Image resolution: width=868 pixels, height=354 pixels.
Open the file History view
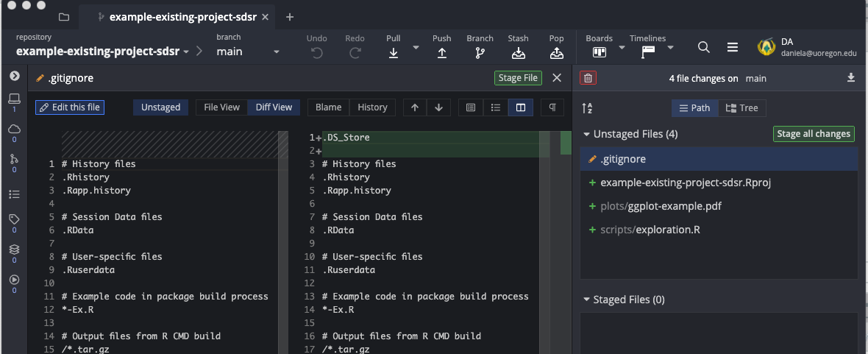(372, 107)
